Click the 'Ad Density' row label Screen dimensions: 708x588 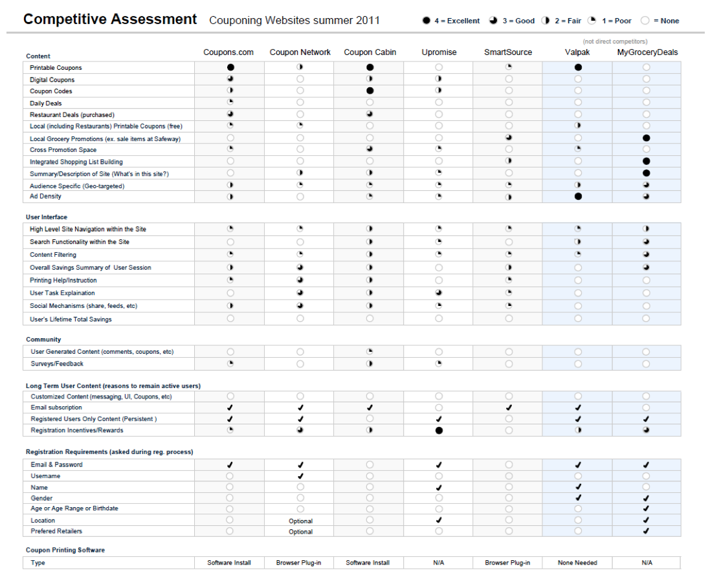(x=45, y=196)
